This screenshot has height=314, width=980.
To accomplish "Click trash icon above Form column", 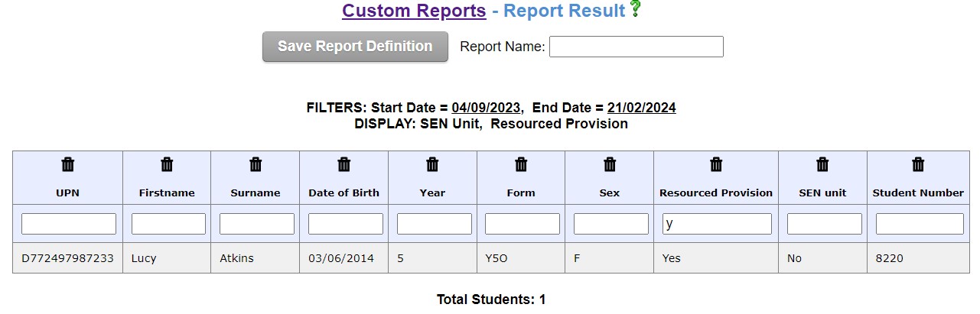I will tap(521, 164).
